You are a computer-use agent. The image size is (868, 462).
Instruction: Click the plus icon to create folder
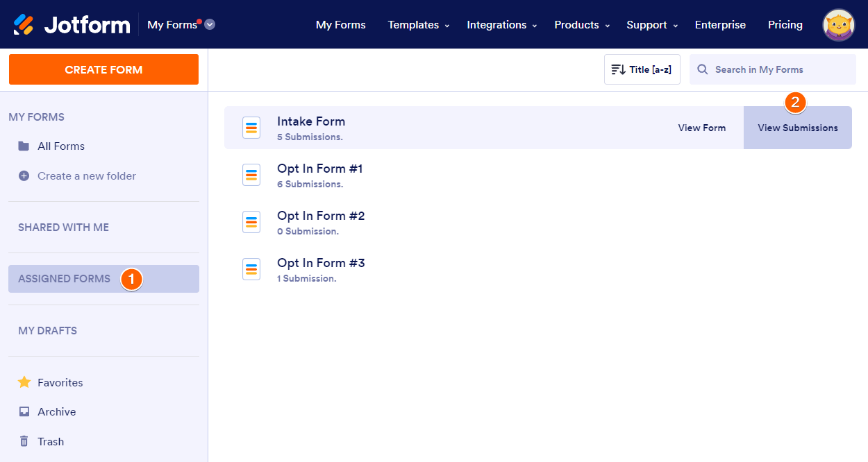click(x=24, y=176)
